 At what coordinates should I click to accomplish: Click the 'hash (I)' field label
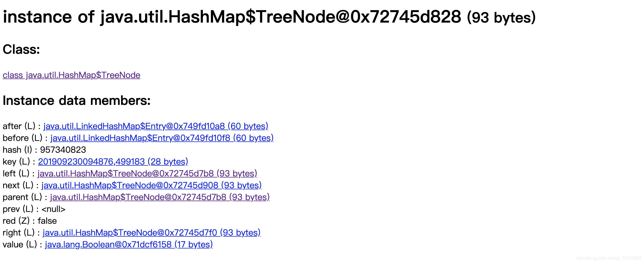17,150
